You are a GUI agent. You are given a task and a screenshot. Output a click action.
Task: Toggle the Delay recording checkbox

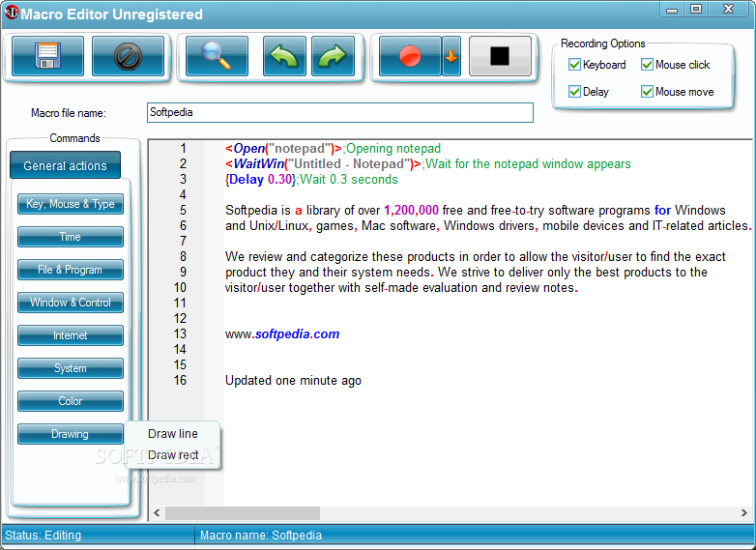click(574, 92)
